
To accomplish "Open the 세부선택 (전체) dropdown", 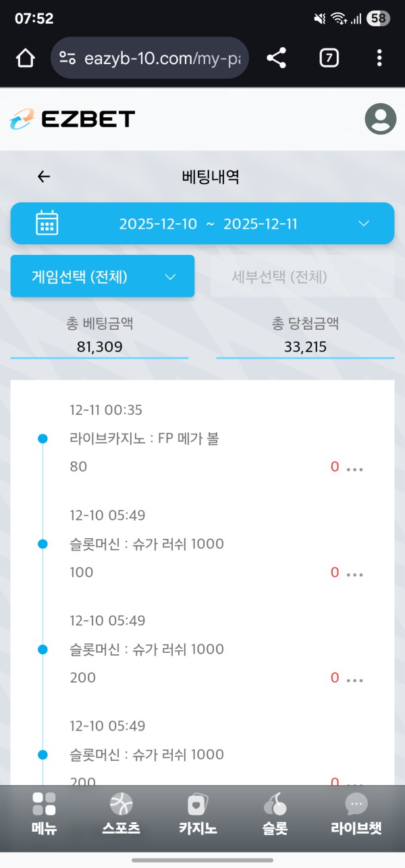I will [x=302, y=276].
